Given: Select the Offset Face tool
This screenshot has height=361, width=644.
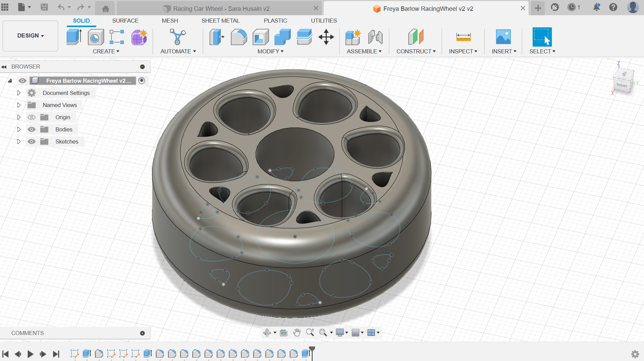Looking at the screenshot, I should [x=304, y=37].
